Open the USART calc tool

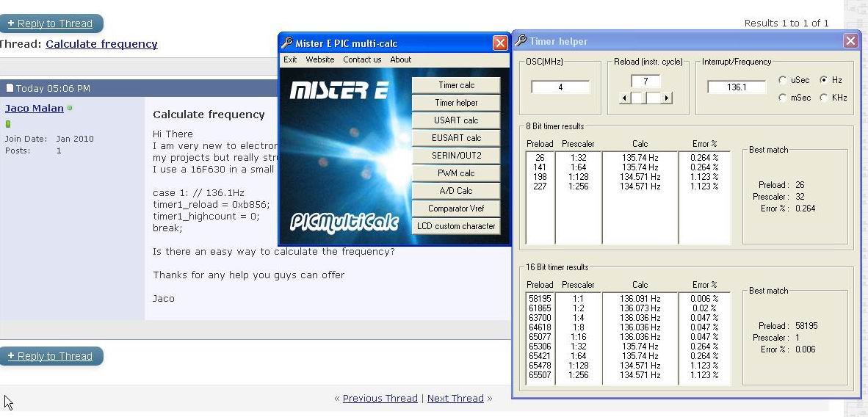[x=456, y=120]
